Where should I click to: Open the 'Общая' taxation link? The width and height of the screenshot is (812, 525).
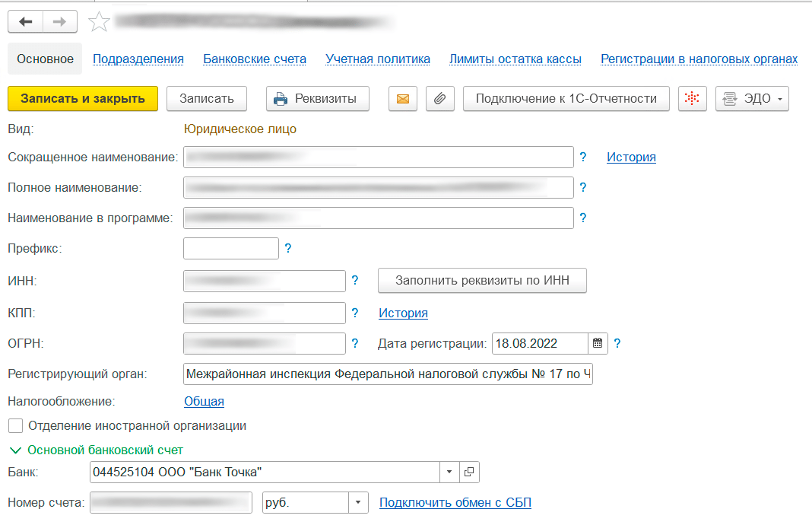tap(204, 402)
